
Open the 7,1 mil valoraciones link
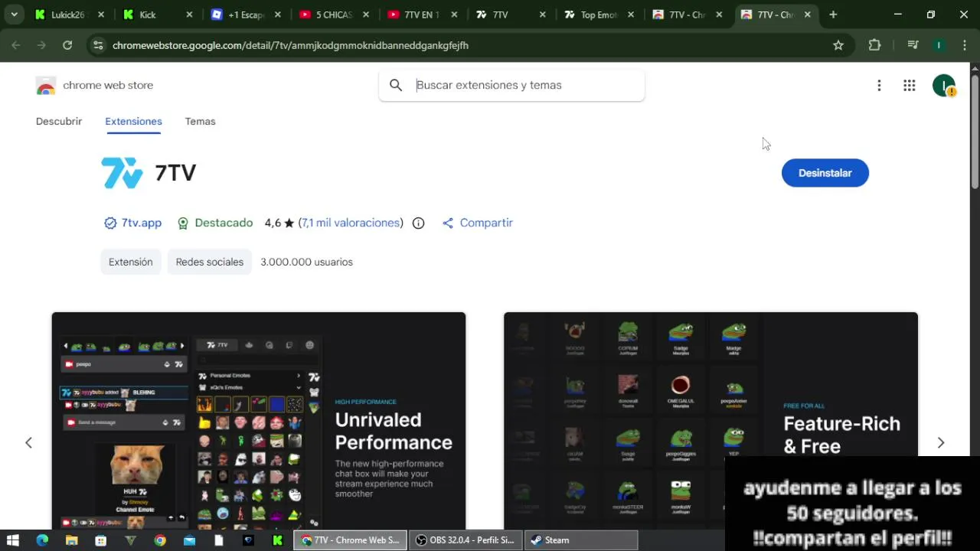[x=351, y=223]
